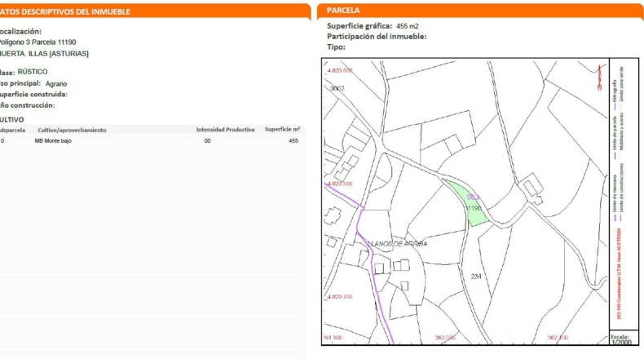The image size is (644, 359).
Task: Click the Superficie m² column header
Action: (282, 129)
